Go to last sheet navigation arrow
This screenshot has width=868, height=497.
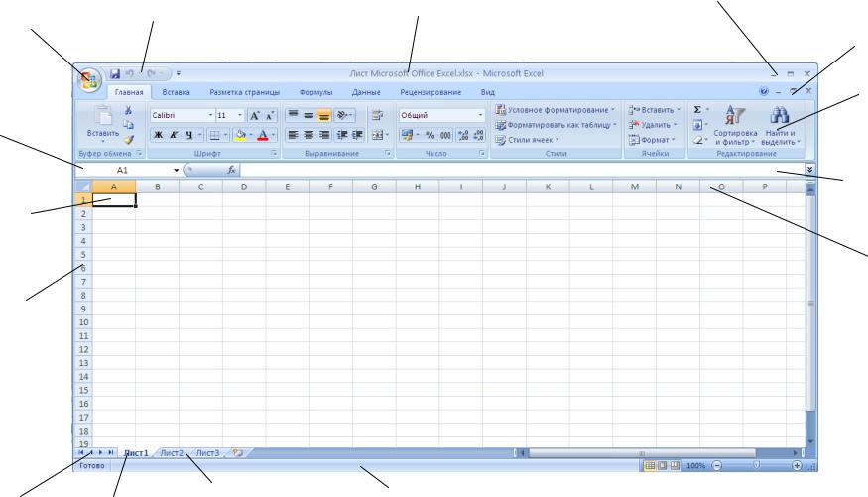111,452
